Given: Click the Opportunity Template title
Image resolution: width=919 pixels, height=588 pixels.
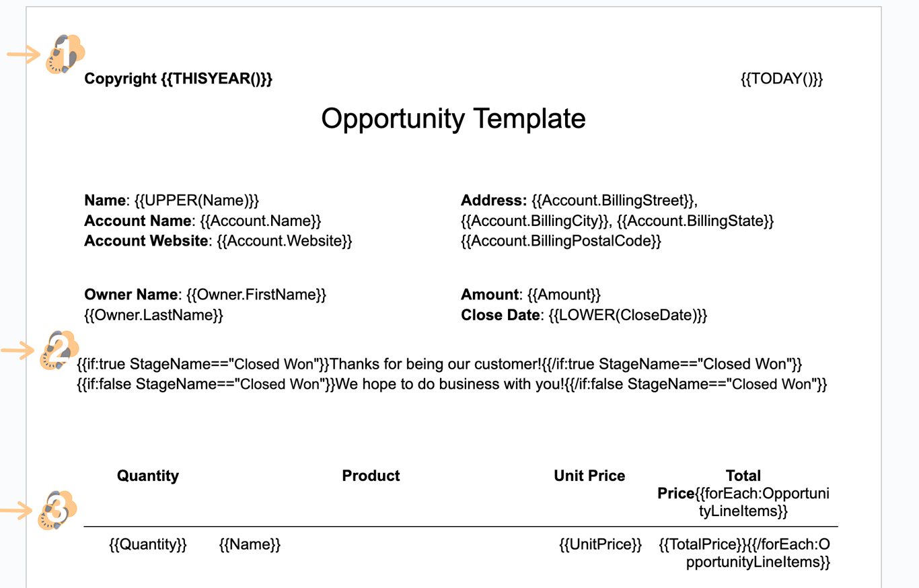Looking at the screenshot, I should [x=453, y=118].
